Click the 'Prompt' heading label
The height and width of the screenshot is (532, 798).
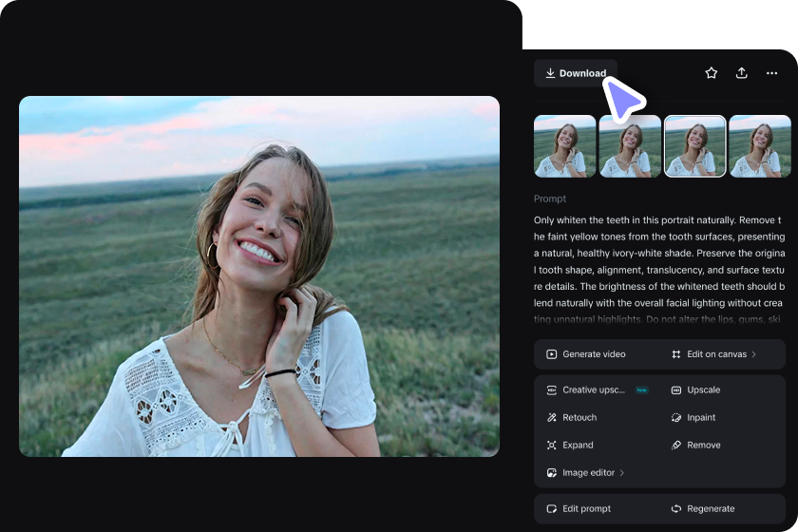tap(550, 199)
